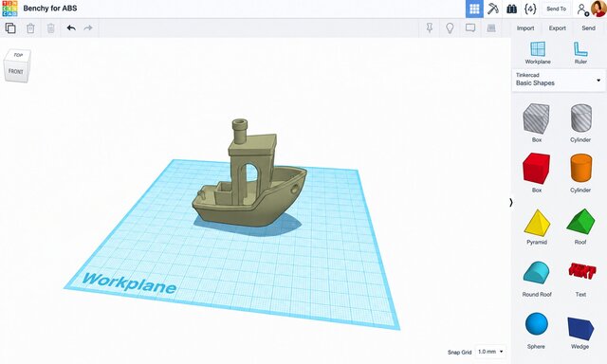Open the user profile avatar
Image resolution: width=607 pixels, height=364 pixels.
pyautogui.click(x=598, y=9)
